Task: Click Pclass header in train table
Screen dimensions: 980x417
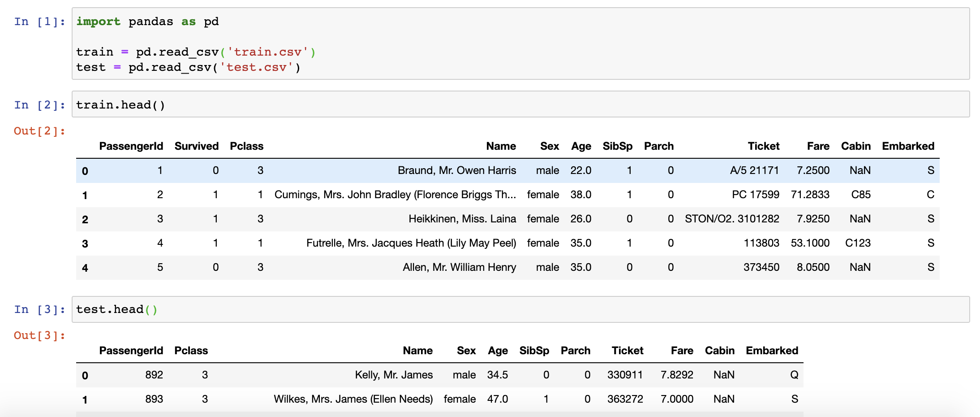Action: 247,146
